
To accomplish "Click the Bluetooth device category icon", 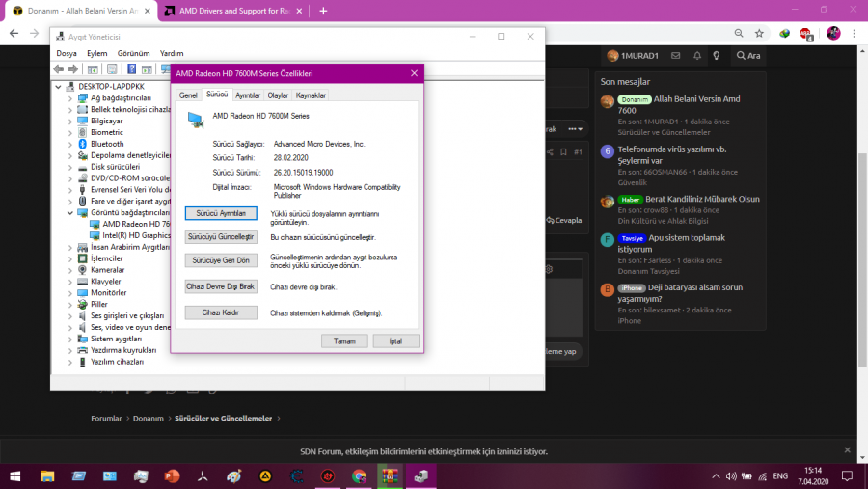I will coord(83,144).
